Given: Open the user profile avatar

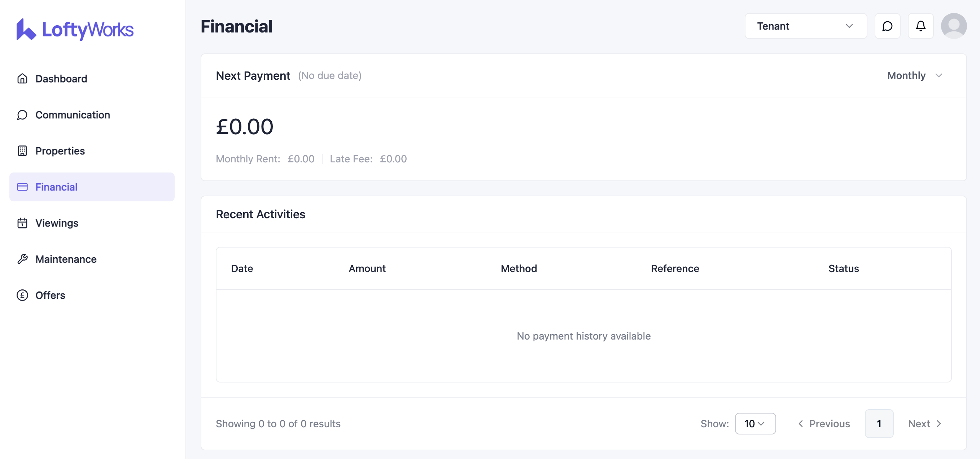Looking at the screenshot, I should click(953, 26).
